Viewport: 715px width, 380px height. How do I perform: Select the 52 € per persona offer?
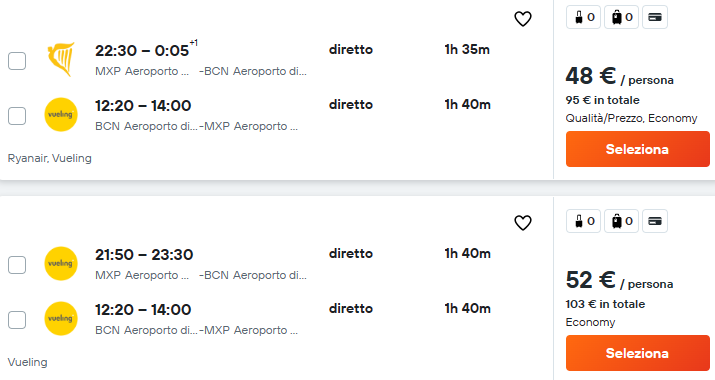tap(637, 353)
